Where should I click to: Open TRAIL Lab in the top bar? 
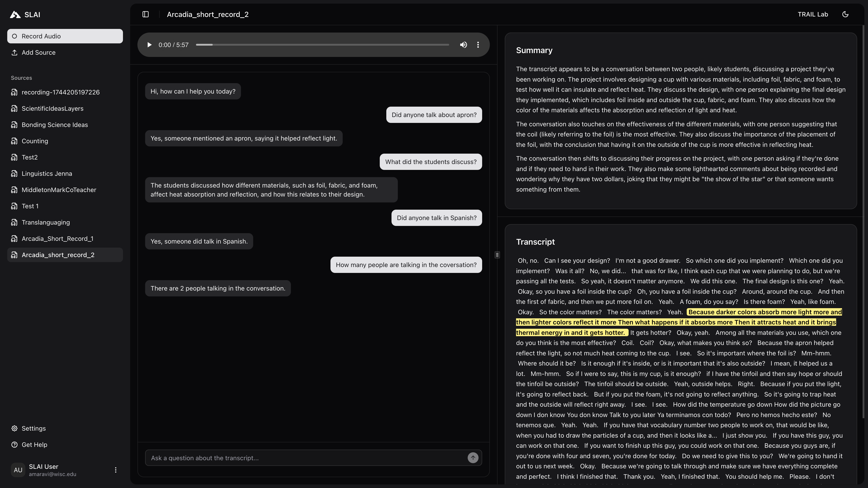coord(812,14)
